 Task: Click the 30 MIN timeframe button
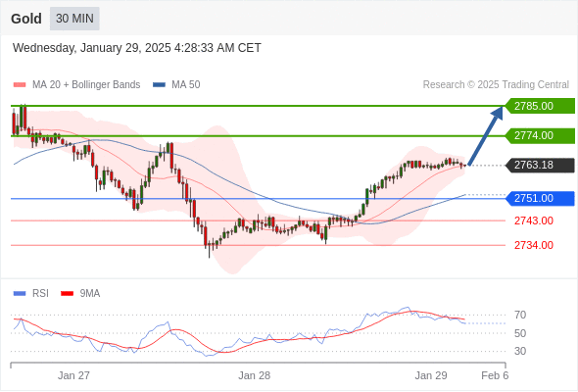(x=74, y=19)
